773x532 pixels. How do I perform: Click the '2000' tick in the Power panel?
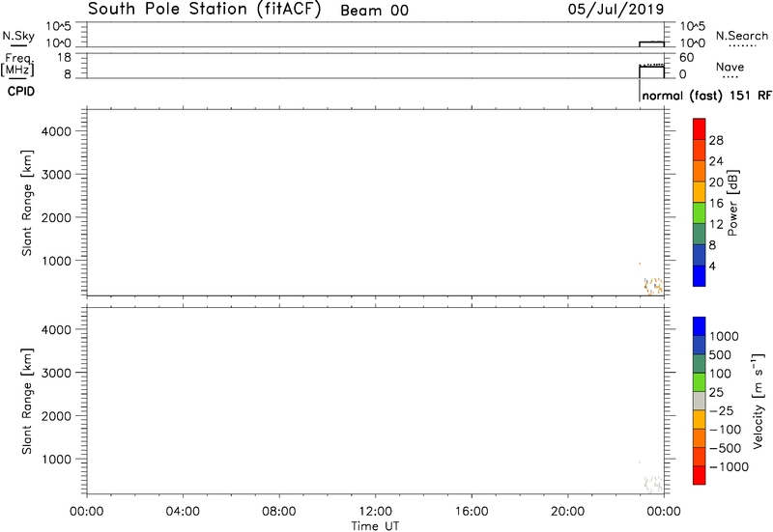pos(56,218)
